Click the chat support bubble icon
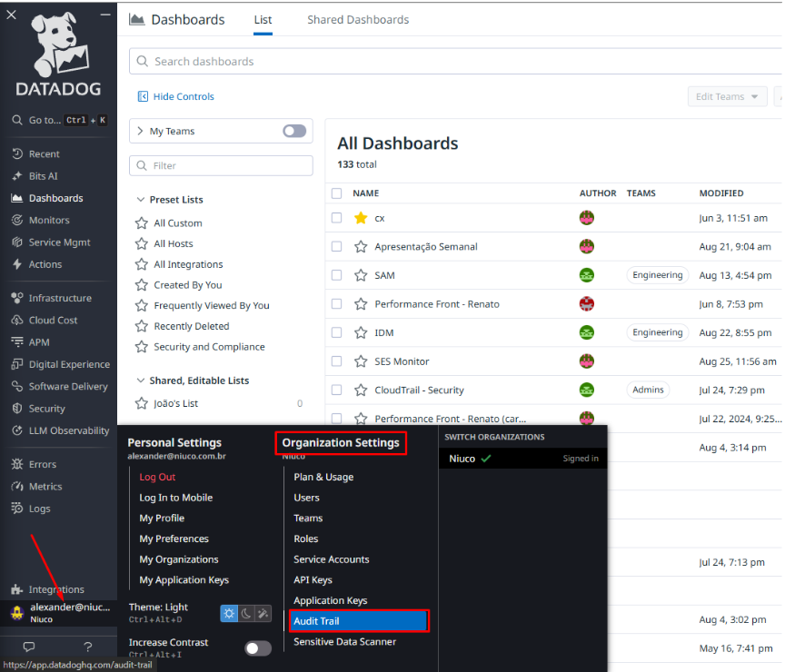This screenshot has width=785, height=672. (29, 647)
